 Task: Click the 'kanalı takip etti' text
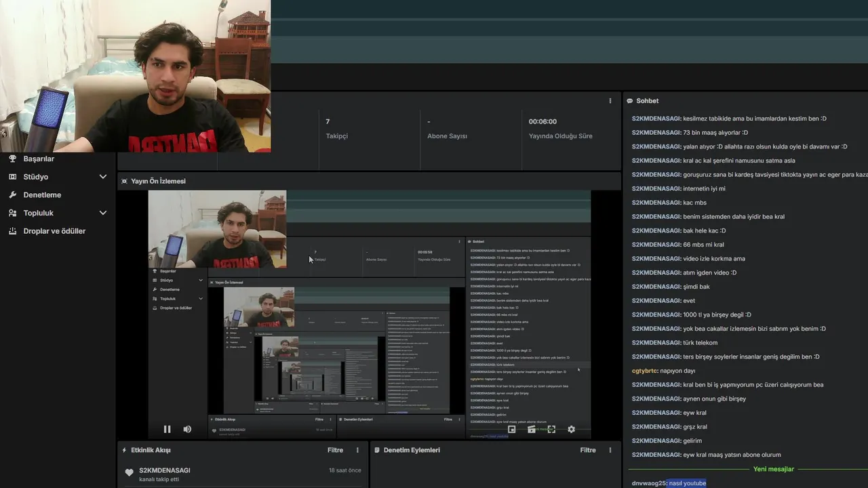point(159,480)
